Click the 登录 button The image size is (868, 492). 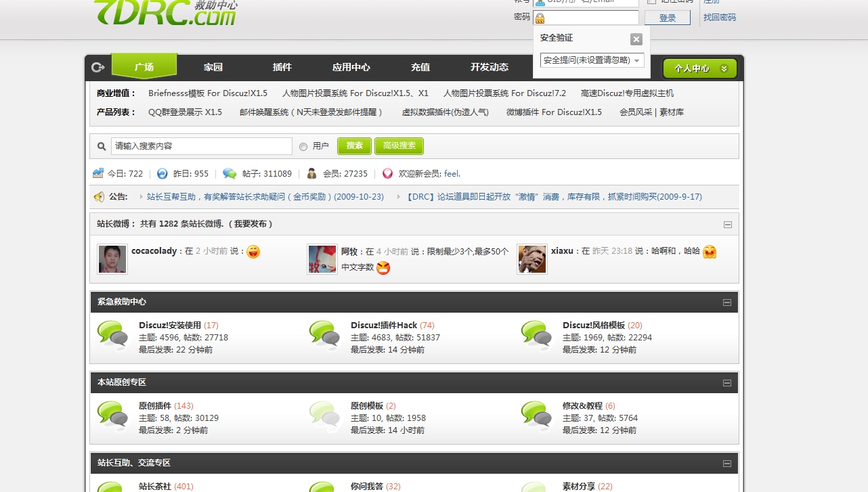pos(668,18)
